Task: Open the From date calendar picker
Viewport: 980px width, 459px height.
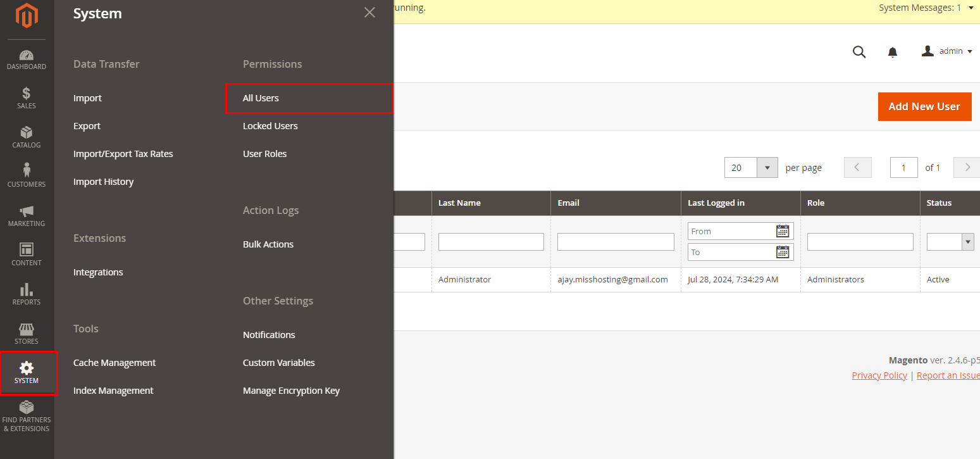Action: coord(784,231)
